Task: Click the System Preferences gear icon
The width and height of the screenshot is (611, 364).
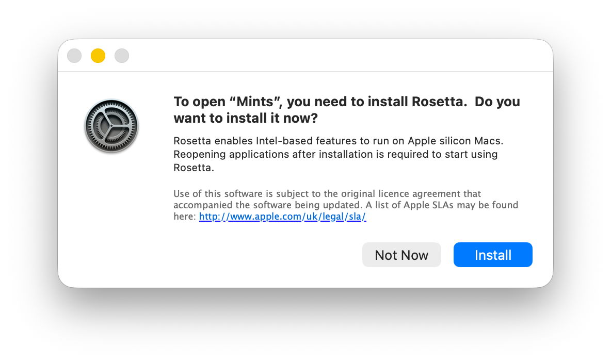Action: pos(111,126)
